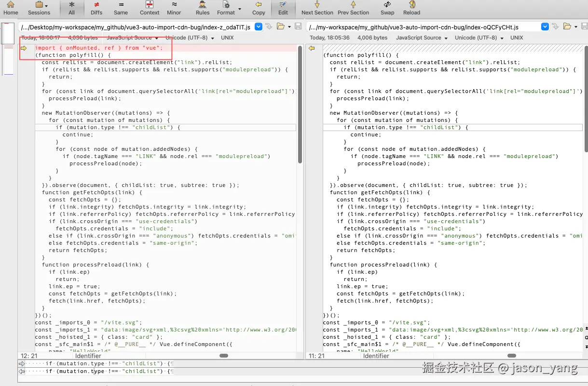Toggle the Same lines filter
This screenshot has height=386, width=588.
coord(121,8)
